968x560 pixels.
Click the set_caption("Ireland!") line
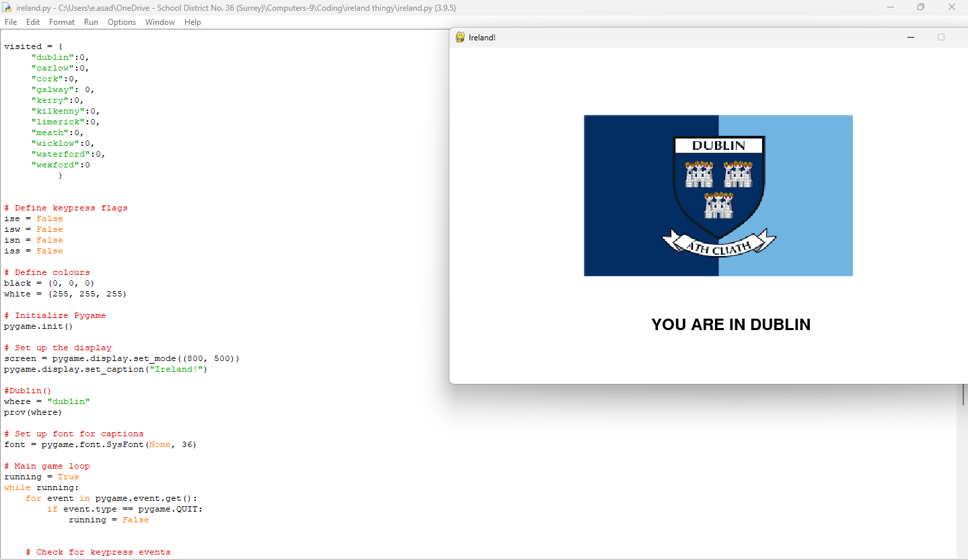[106, 369]
